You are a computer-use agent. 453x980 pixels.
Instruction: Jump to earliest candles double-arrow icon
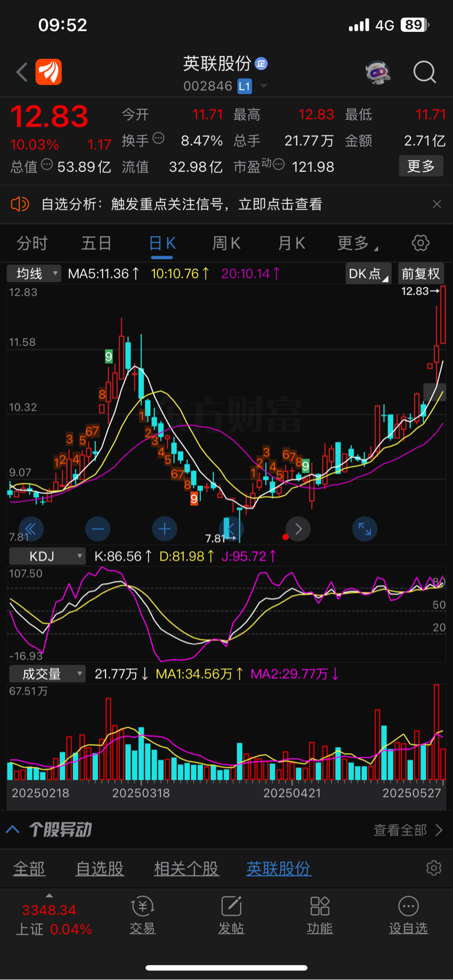31,529
